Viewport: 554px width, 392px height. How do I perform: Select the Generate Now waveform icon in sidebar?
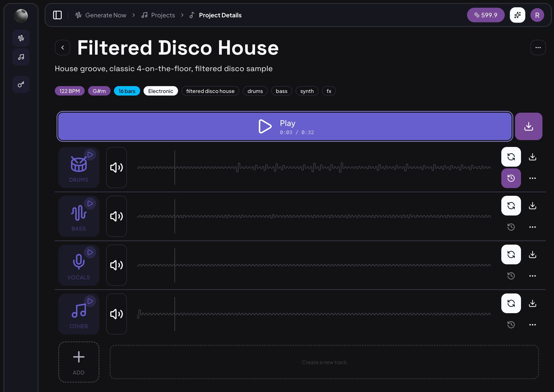pyautogui.click(x=21, y=38)
